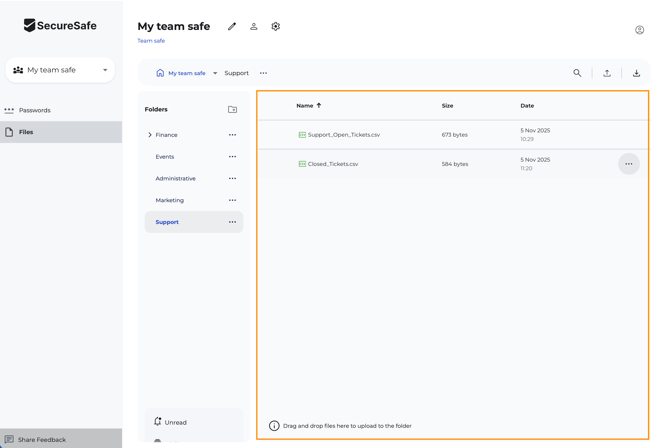This screenshot has height=448, width=670.
Task: Open safe settings gear icon
Action: click(x=276, y=27)
